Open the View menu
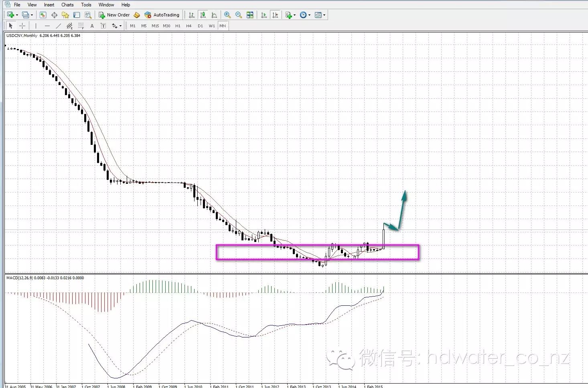The width and height of the screenshot is (588, 388). [x=32, y=5]
